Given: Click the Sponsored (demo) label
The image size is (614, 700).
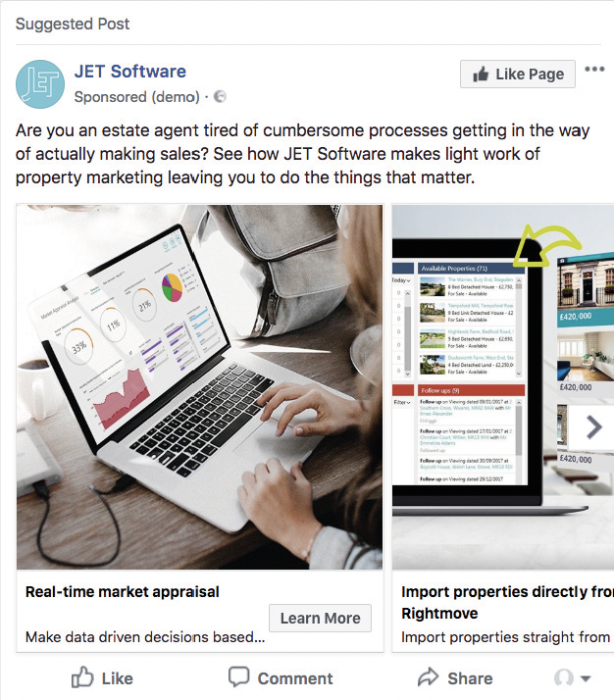Looking at the screenshot, I should point(136,96).
